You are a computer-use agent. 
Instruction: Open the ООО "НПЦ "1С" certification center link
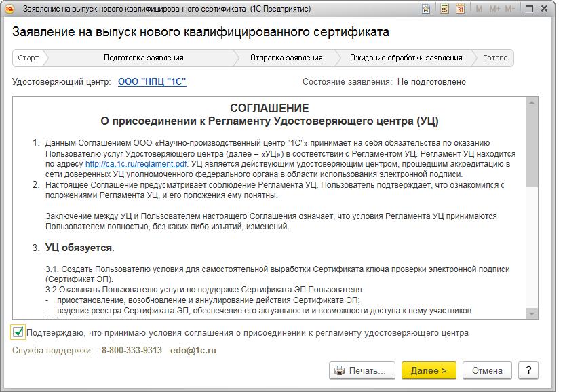(x=152, y=82)
